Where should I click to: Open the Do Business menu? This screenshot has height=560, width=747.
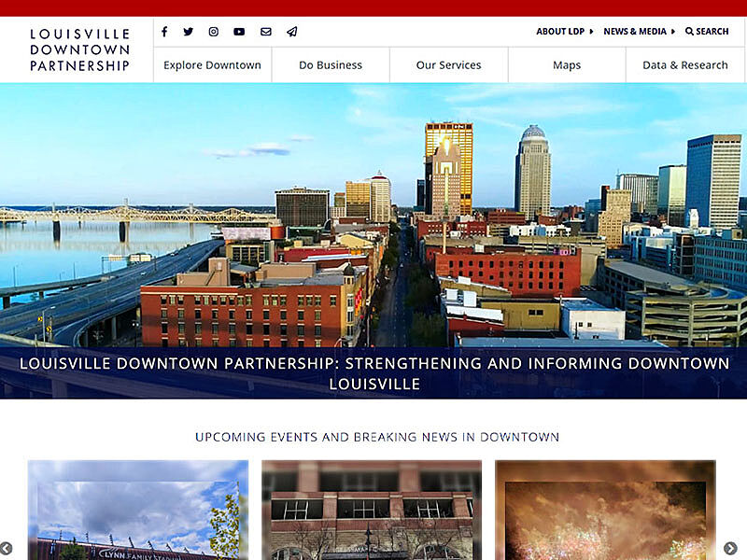(331, 64)
